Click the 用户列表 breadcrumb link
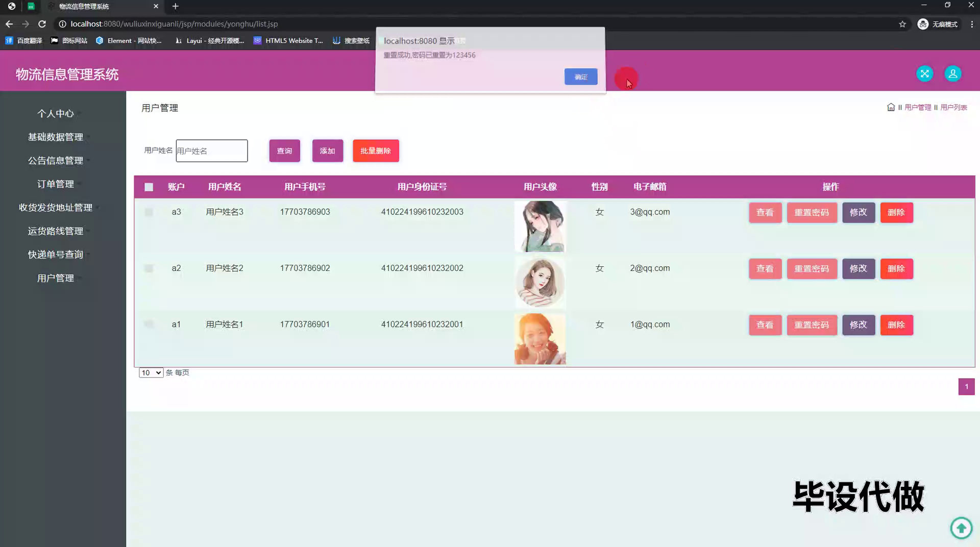Screen dimensions: 980x547 (x=953, y=107)
